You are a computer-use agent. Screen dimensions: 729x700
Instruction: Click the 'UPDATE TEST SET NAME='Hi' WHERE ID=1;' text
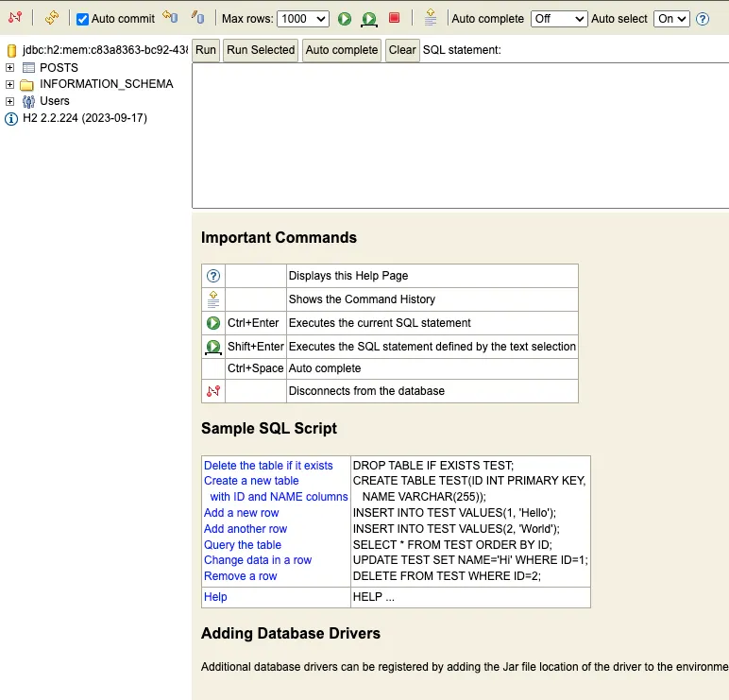[470, 560]
